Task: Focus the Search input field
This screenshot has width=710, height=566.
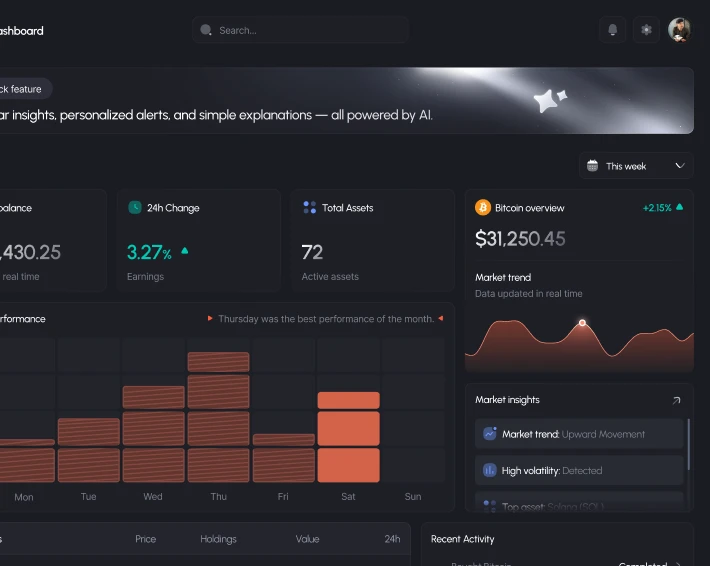Action: [x=301, y=30]
